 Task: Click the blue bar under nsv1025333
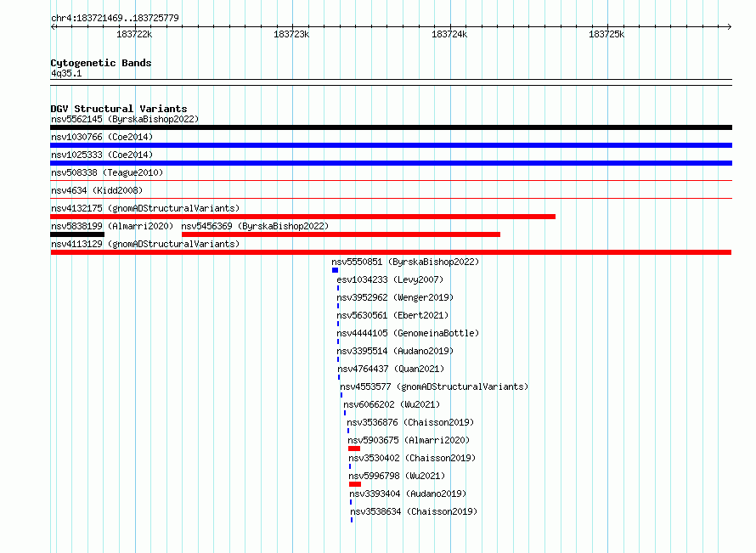[391, 163]
